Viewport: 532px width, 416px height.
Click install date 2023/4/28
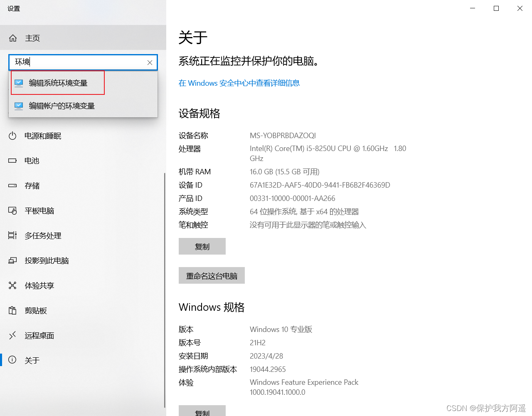tap(266, 356)
